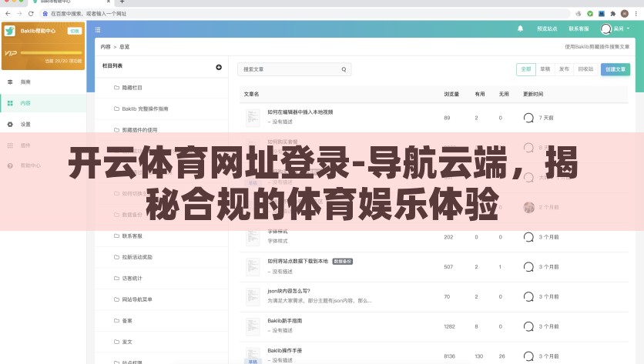Click the 更新时间 column header
This screenshot has height=364, width=644.
coord(533,94)
